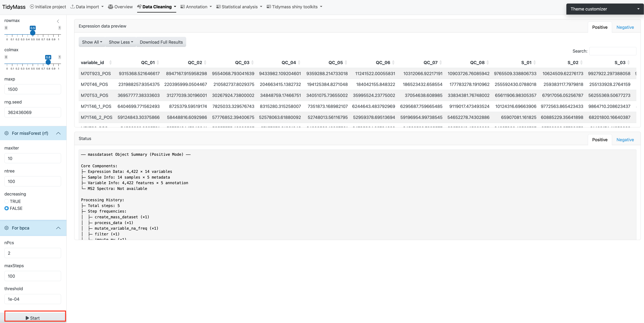Click the maxp input field
The image size is (644, 323).
[32, 89]
